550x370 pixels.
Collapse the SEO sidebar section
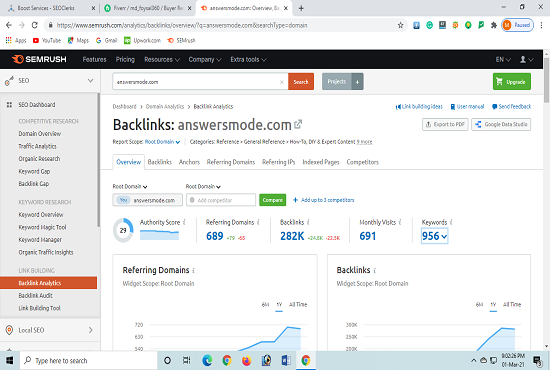(90, 81)
